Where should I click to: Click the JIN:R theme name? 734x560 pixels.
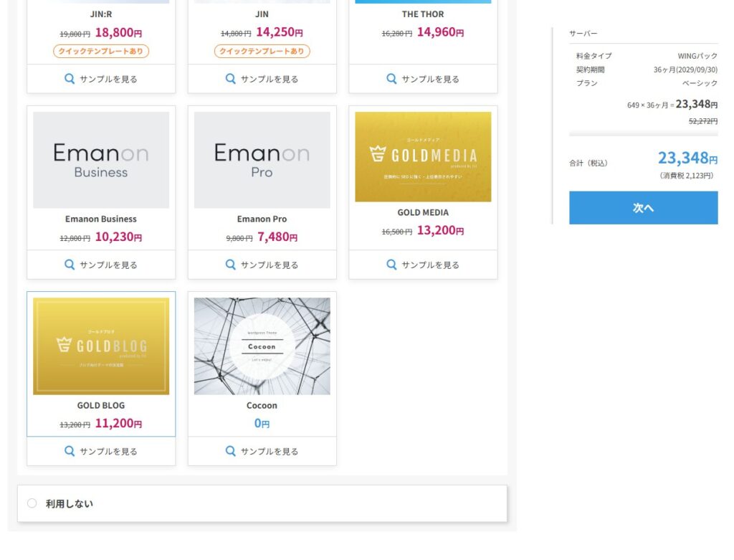click(x=101, y=14)
